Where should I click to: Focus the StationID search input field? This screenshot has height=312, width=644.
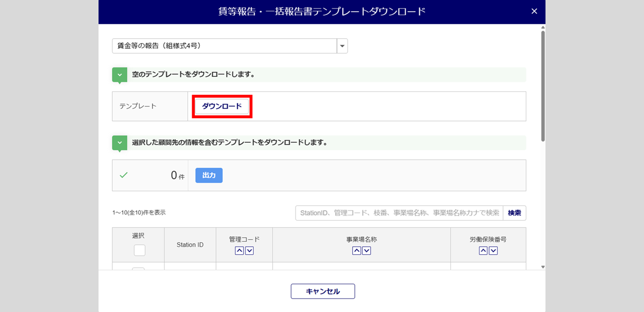pos(399,213)
